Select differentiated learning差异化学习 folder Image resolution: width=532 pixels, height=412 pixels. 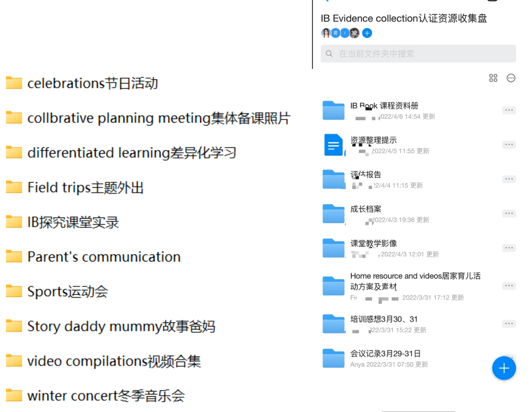pos(132,153)
